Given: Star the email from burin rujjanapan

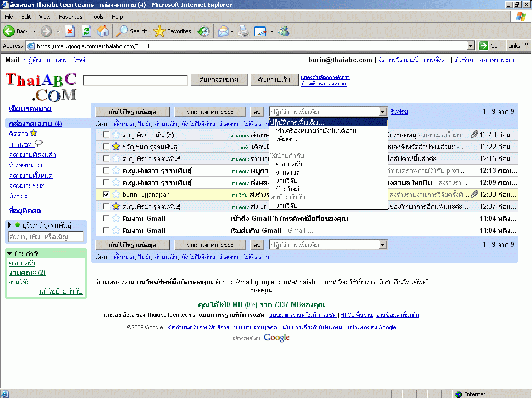Looking at the screenshot, I should (116, 194).
